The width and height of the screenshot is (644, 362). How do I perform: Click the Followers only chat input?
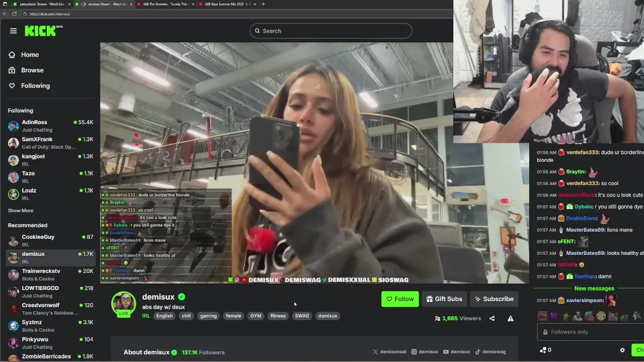pyautogui.click(x=590, y=332)
